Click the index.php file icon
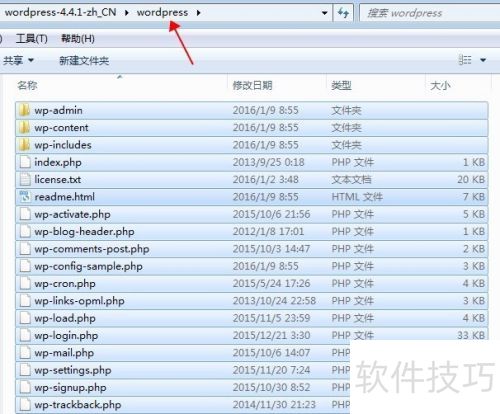Image resolution: width=500 pixels, height=414 pixels. tap(25, 162)
